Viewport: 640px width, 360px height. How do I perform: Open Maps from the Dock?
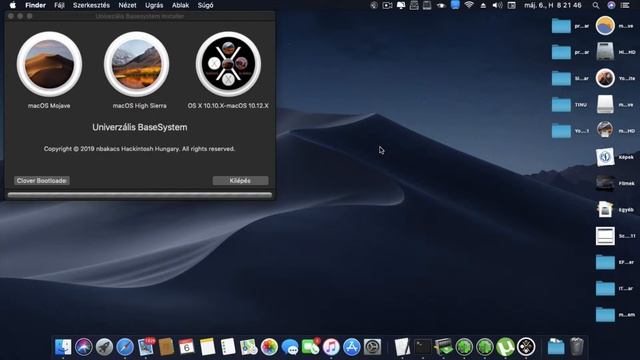point(249,347)
